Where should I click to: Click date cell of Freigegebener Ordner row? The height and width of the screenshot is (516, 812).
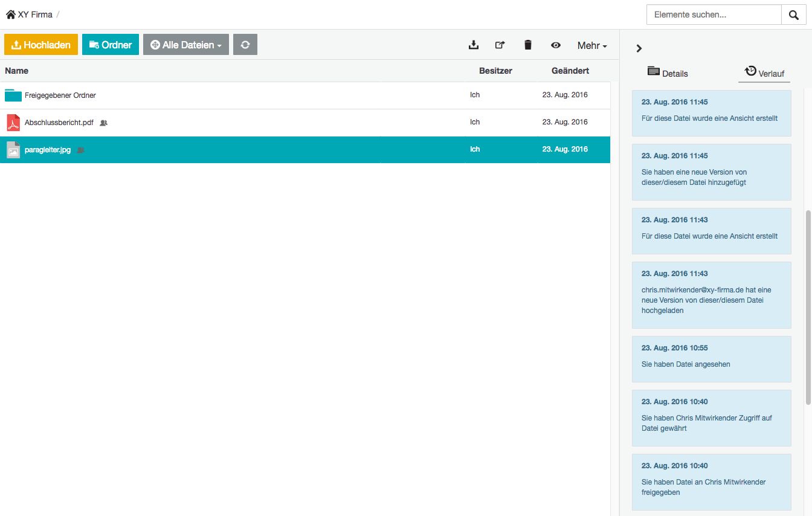(565, 95)
